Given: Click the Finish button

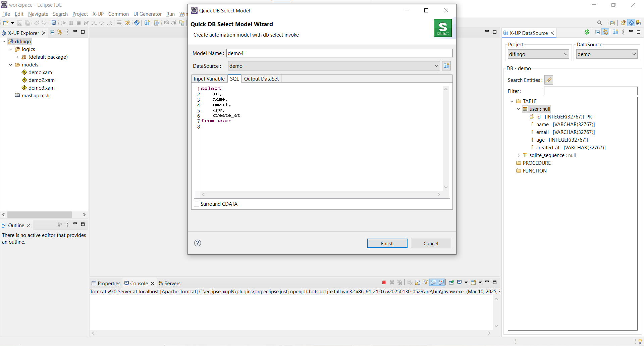Looking at the screenshot, I should tap(387, 243).
